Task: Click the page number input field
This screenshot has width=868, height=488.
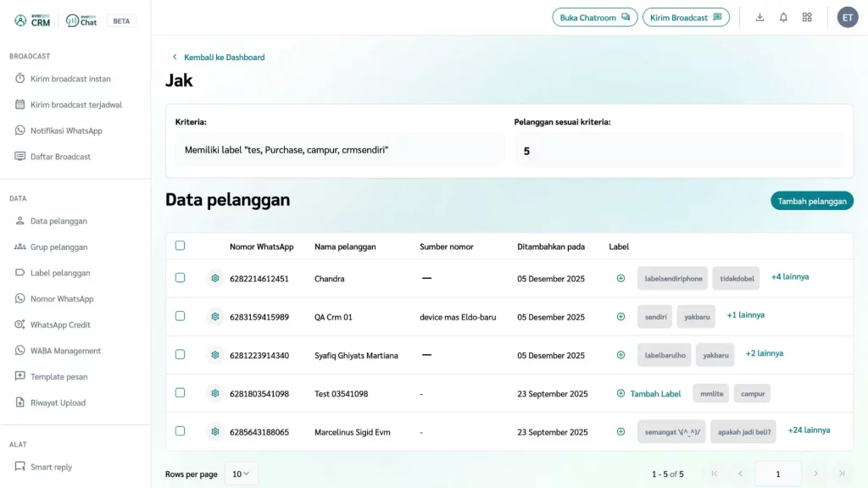Action: coord(777,474)
